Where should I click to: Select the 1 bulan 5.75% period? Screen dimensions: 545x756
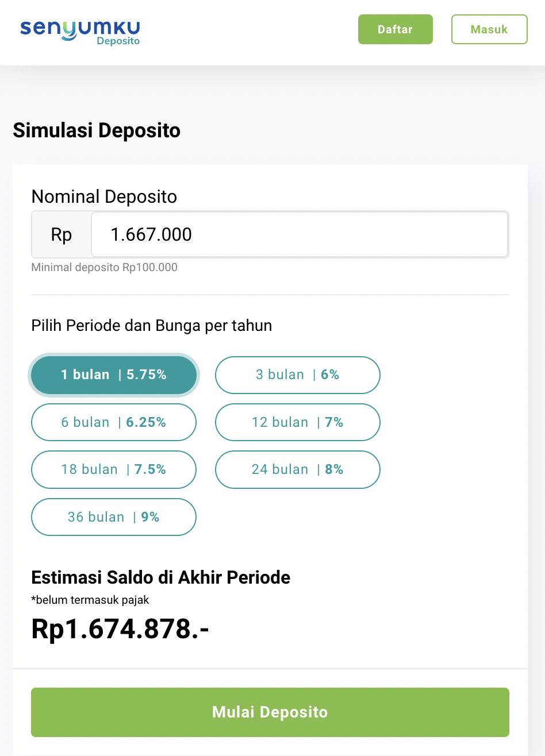[x=114, y=375]
